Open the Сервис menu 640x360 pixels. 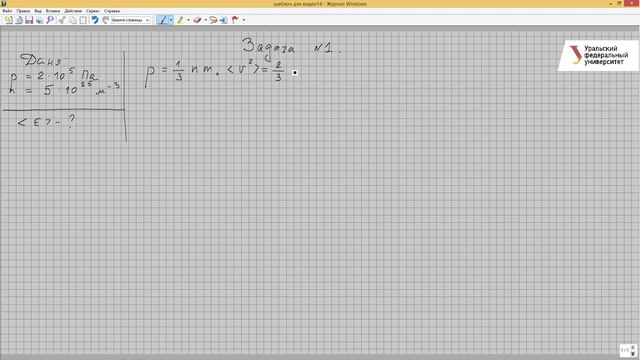pyautogui.click(x=93, y=11)
